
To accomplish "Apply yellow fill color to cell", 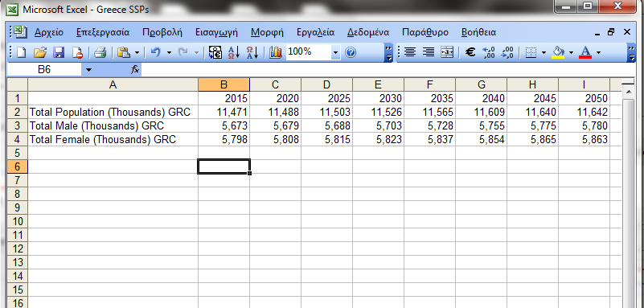I will pos(558,52).
